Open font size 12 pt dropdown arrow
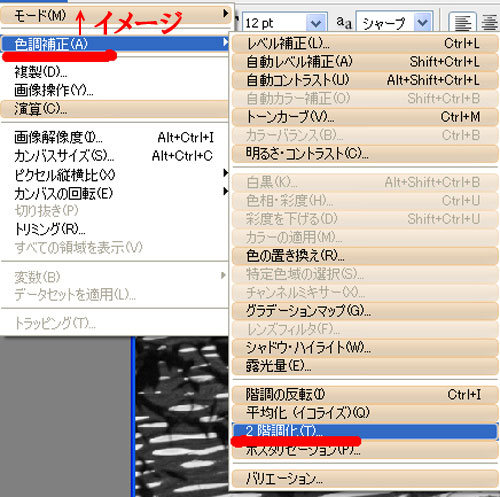500x497 pixels. pos(315,23)
